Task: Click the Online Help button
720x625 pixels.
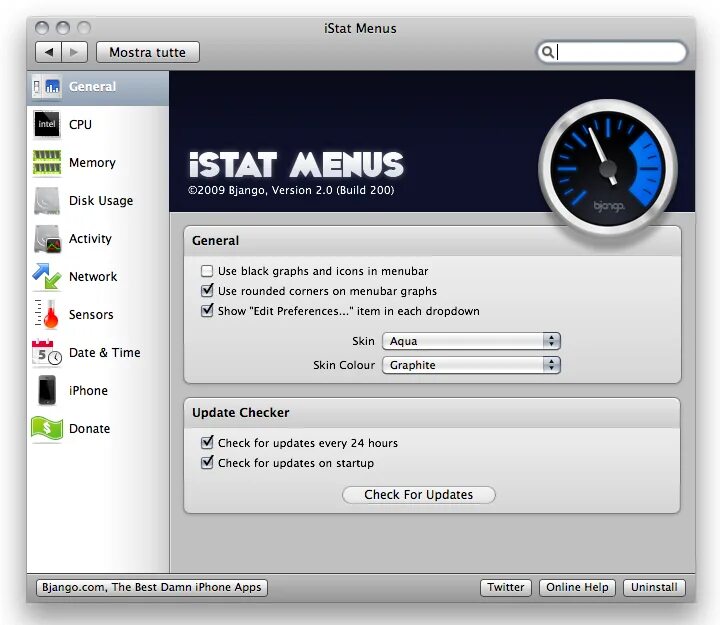Action: (x=577, y=587)
